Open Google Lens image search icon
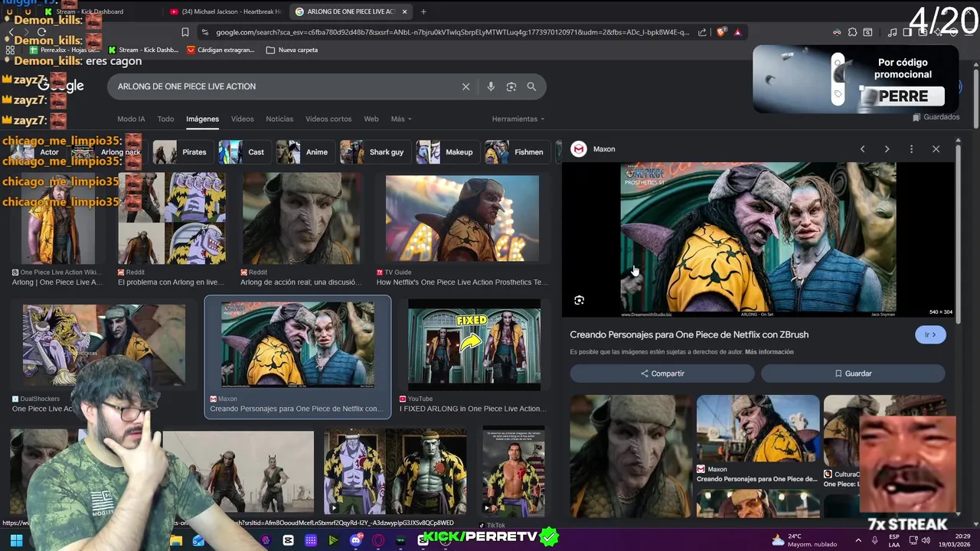 point(511,86)
